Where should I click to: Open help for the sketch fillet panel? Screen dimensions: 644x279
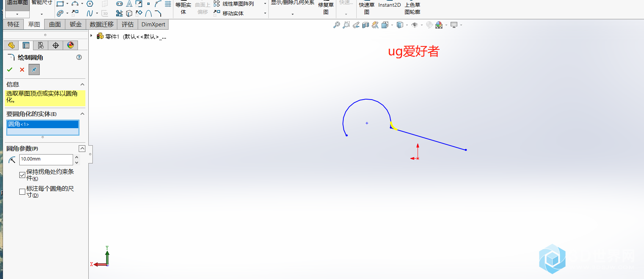pos(79,57)
